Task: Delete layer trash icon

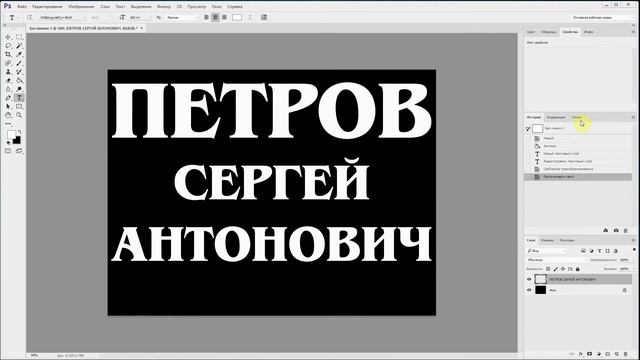Action: [626, 354]
